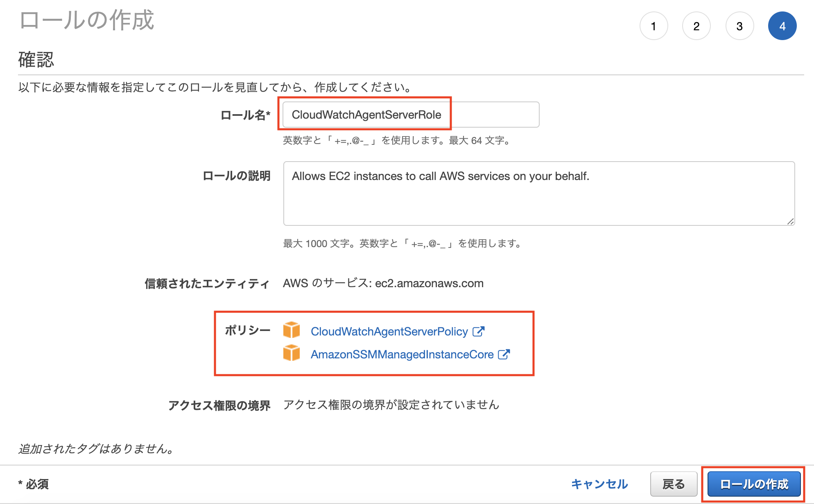Click the * 必須 note
Image resolution: width=814 pixels, height=504 pixels.
33,484
